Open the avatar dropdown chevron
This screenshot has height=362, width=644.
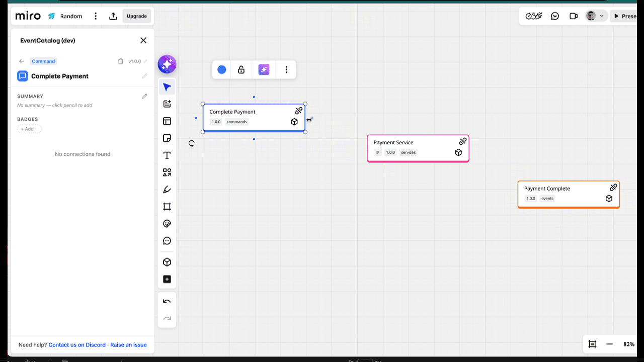(x=601, y=16)
